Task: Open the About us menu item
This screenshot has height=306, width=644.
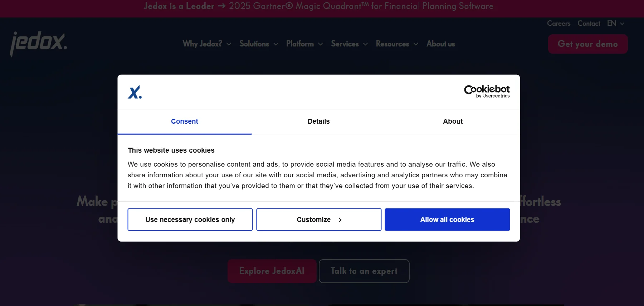Action: click(x=440, y=44)
